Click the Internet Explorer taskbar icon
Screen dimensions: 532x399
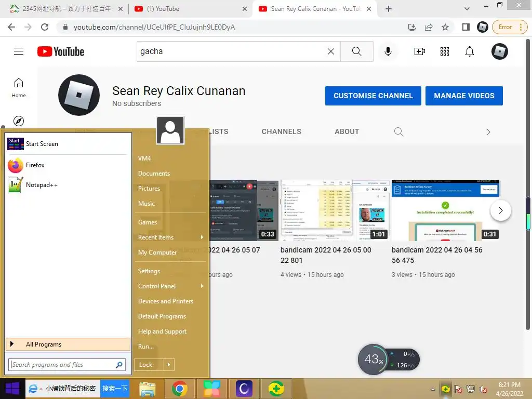click(x=33, y=389)
